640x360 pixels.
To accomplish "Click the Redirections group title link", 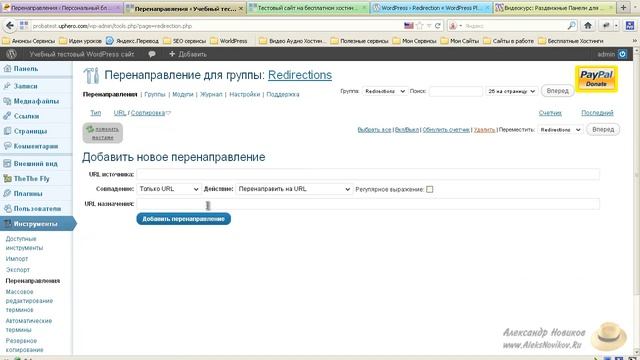I will pyautogui.click(x=300, y=75).
